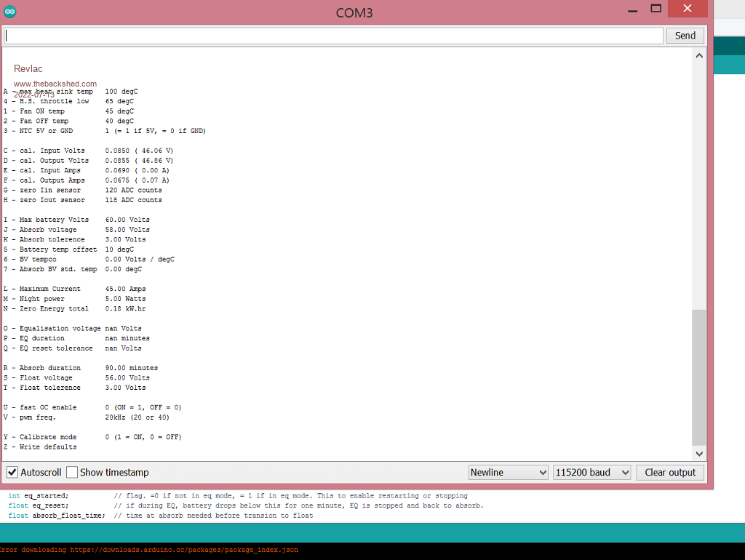Minimize the COM3 serial monitor window
Screen dimensions: 745x560
coord(631,9)
